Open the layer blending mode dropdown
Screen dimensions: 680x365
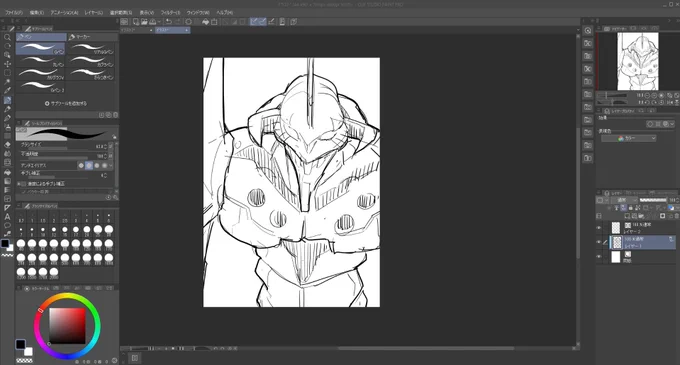coord(623,200)
